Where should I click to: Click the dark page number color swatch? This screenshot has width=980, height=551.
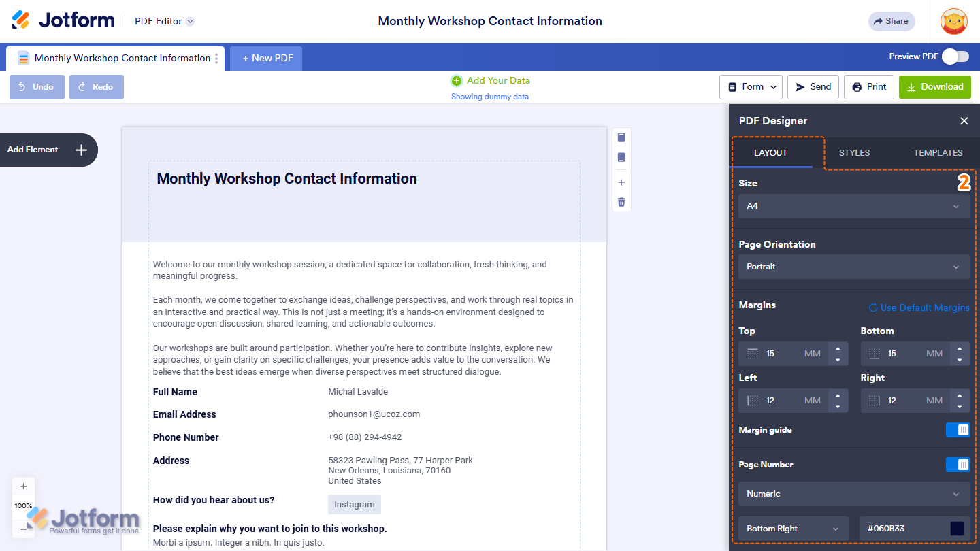pos(957,529)
